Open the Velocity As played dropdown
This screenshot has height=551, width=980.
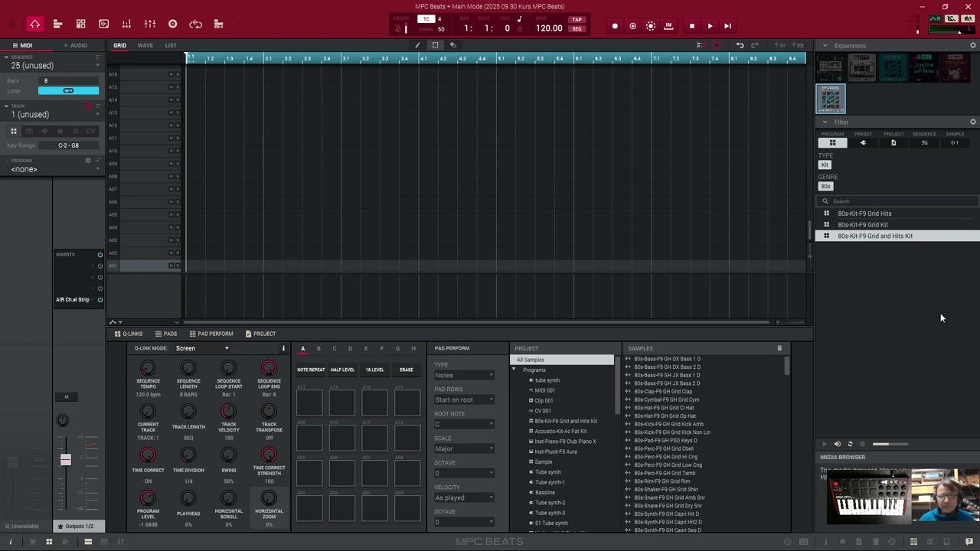point(464,497)
